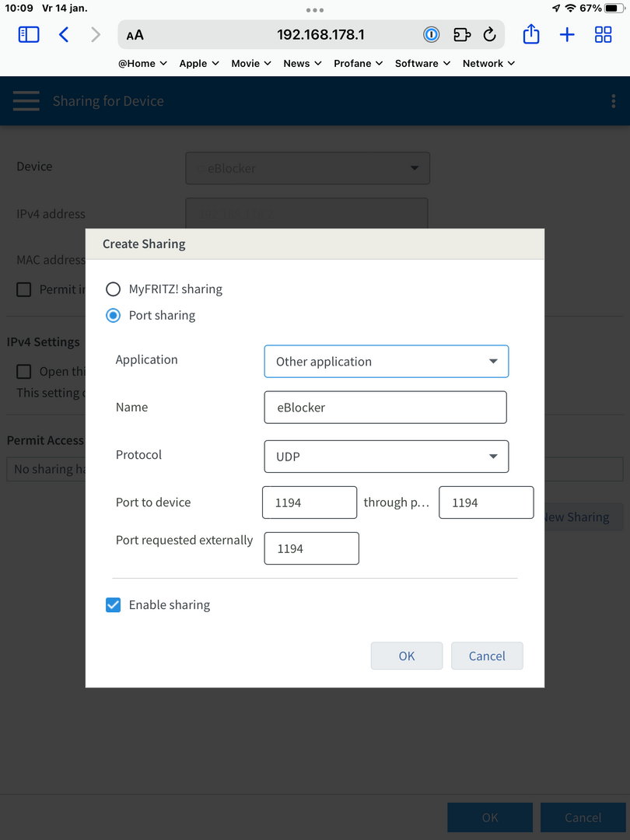Edit the Port to device field
Viewport: 630px width, 840px height.
coord(310,502)
